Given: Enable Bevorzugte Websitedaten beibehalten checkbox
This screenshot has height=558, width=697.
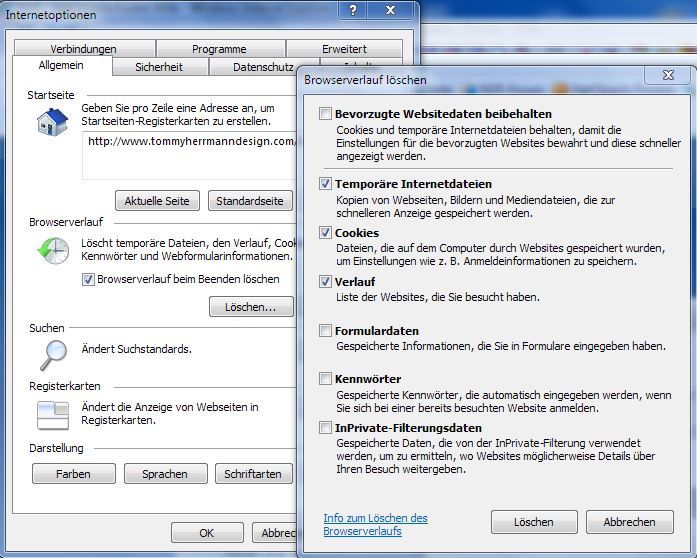Looking at the screenshot, I should [x=325, y=114].
